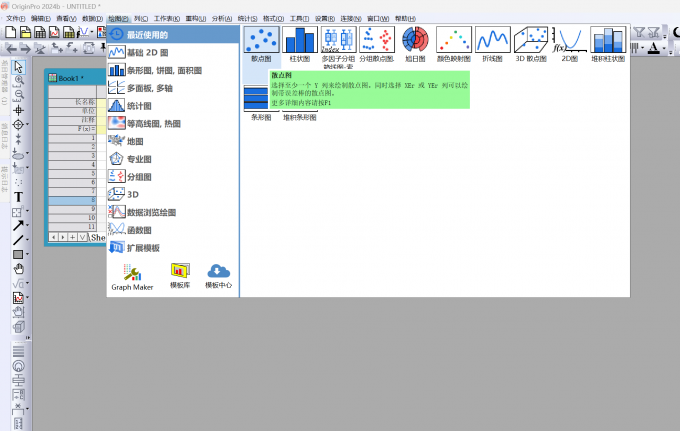The height and width of the screenshot is (431, 680).
Task: Open the 帮助(H) menu
Action: (405, 18)
